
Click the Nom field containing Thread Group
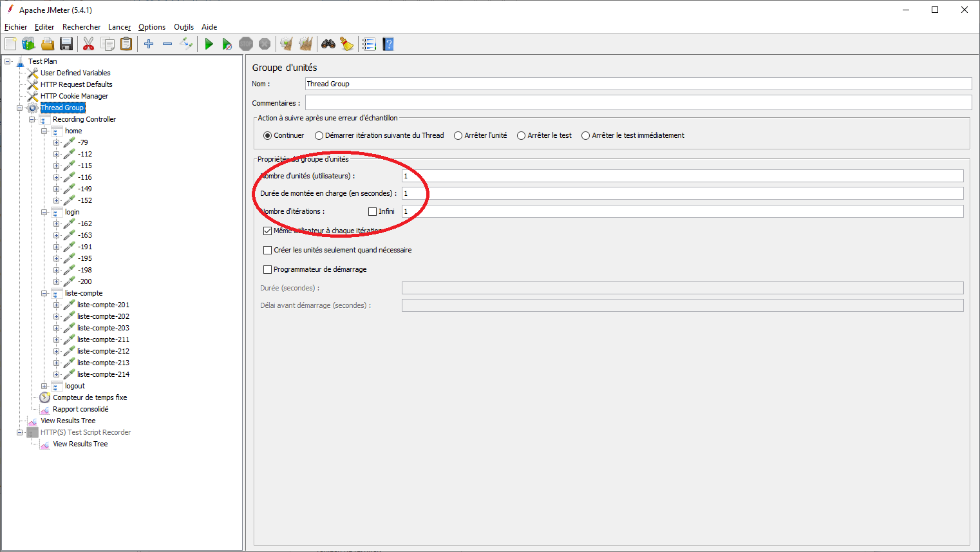(638, 84)
